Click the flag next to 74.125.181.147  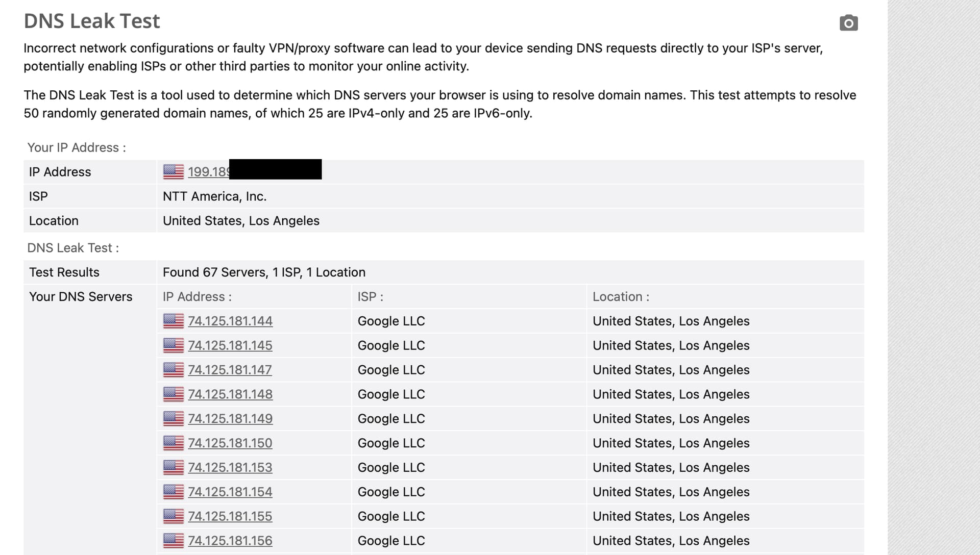point(174,370)
